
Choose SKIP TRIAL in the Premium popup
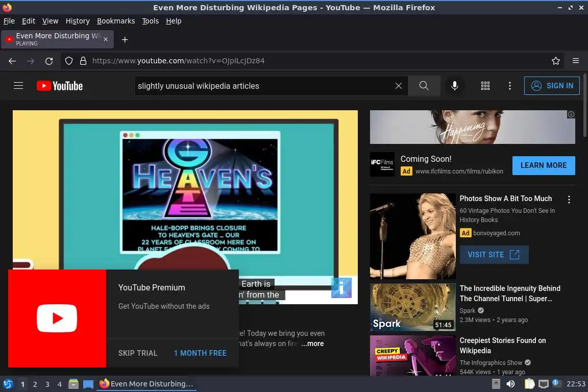pyautogui.click(x=138, y=353)
